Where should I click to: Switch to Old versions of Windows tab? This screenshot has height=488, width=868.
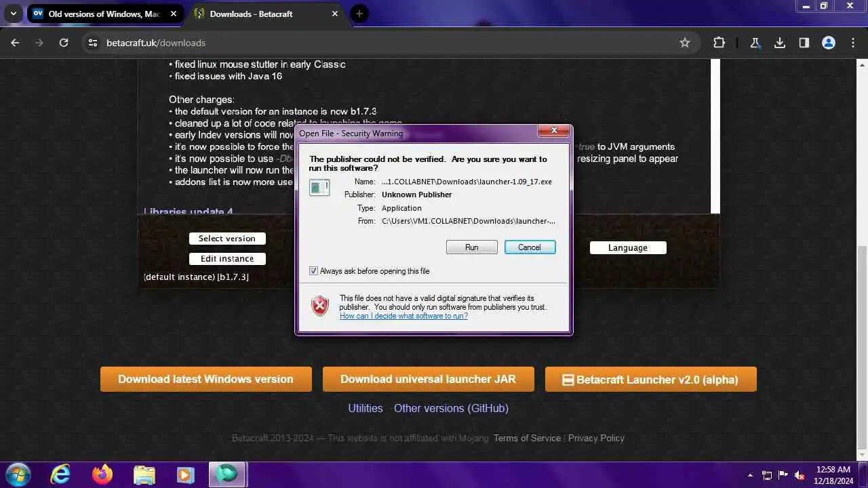pos(105,14)
